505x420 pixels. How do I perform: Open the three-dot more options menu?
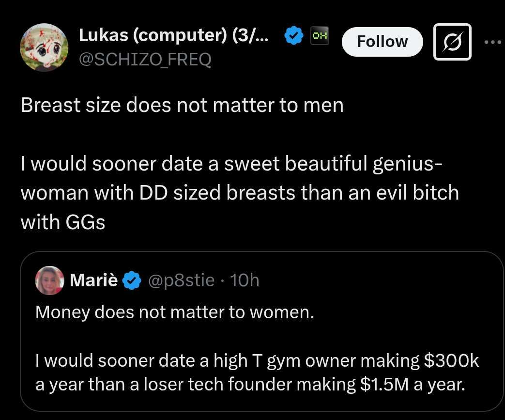493,42
